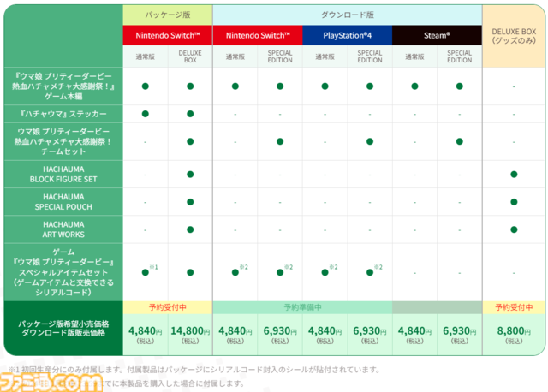Click the パッケージ版希望小売価格 price row label
548x392 pixels.
click(x=63, y=328)
